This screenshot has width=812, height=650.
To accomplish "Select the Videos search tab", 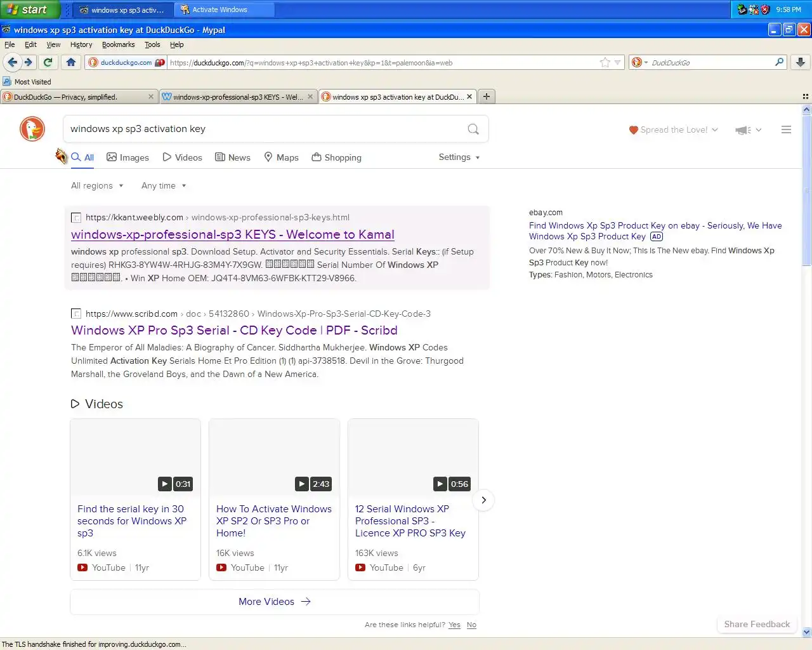I will [182, 157].
